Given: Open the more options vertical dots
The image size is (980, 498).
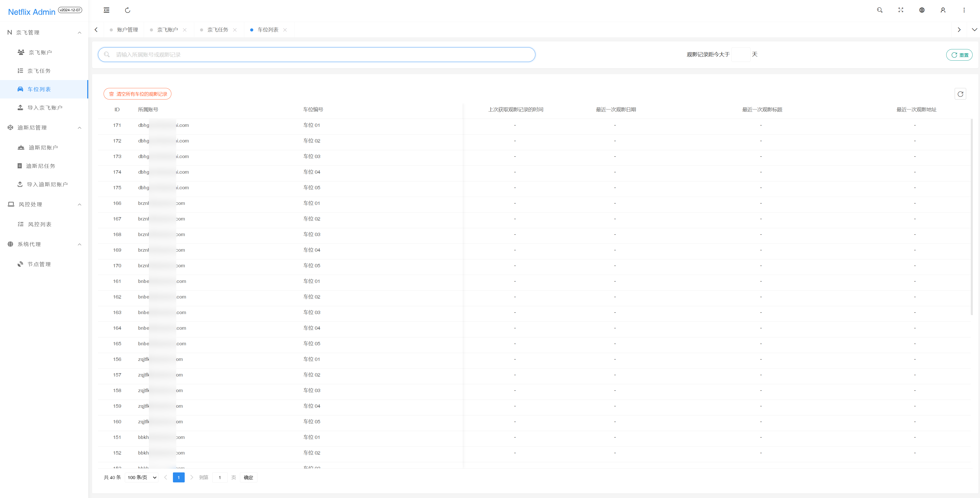Looking at the screenshot, I should coord(964,10).
